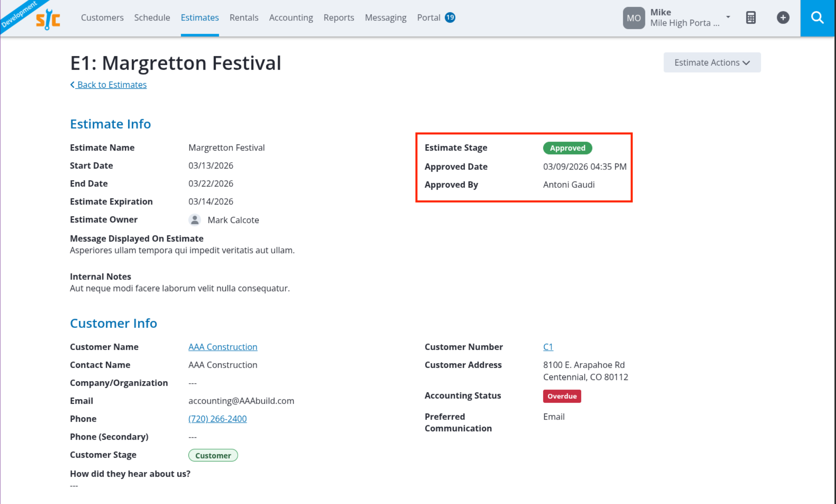Open the calculator icon in header
The width and height of the screenshot is (836, 504).
[x=751, y=18]
